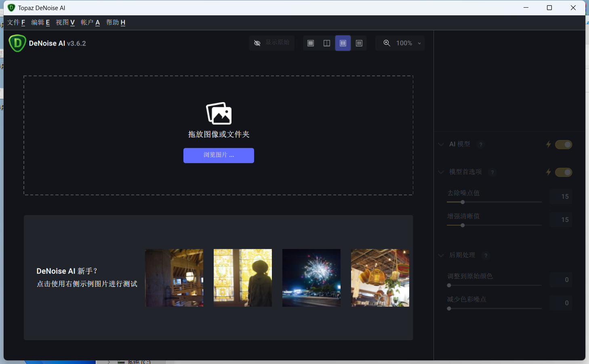Click the zoom magnifier icon
Image resolution: width=589 pixels, height=364 pixels.
(x=387, y=43)
